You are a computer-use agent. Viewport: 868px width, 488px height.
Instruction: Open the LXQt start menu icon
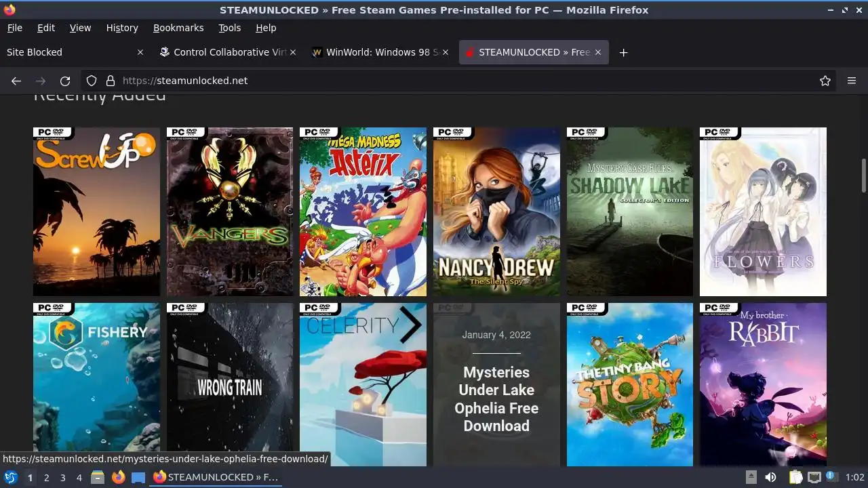(10, 477)
